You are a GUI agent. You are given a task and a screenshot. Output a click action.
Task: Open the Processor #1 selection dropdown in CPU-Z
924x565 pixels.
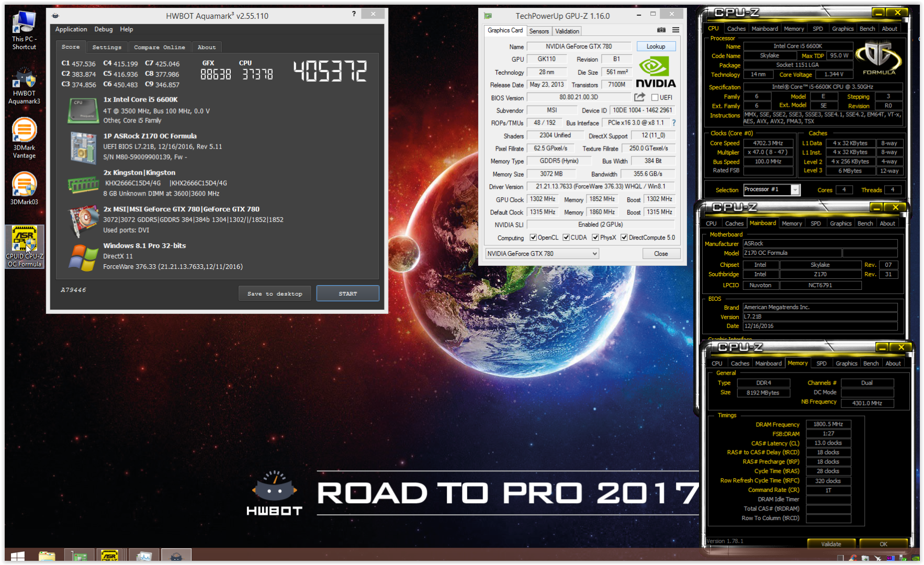(772, 189)
